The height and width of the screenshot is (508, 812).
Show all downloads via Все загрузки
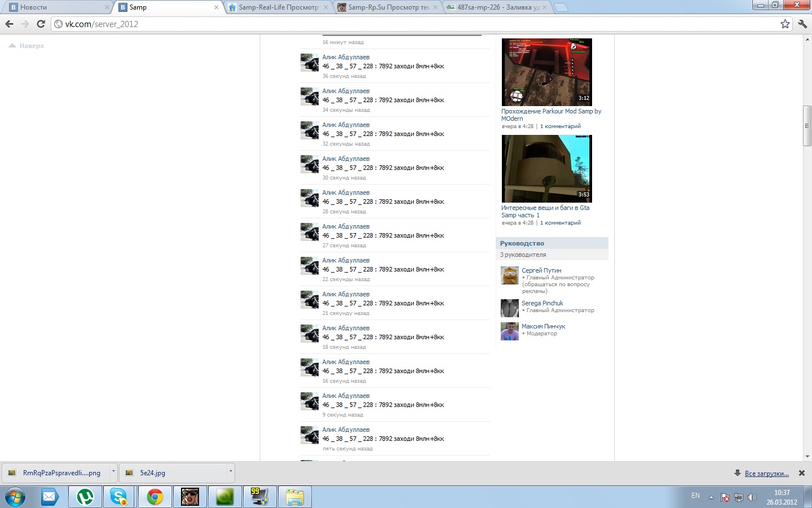(767, 474)
